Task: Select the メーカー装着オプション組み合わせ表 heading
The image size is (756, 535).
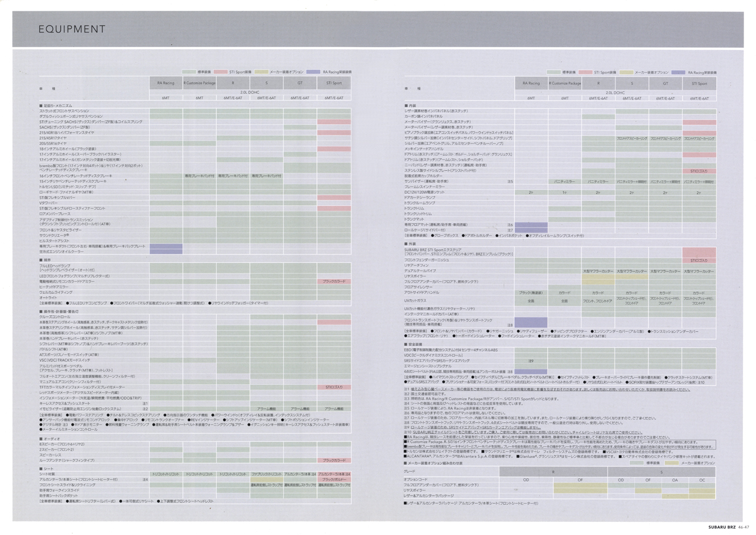Action: click(433, 463)
